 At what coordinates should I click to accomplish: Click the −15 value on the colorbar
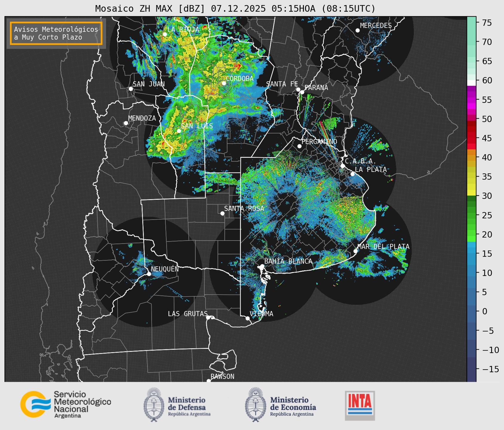click(490, 369)
